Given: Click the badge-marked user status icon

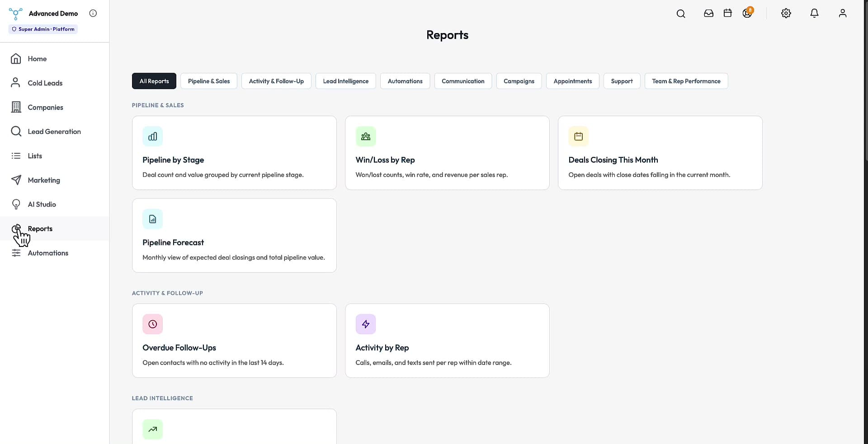Looking at the screenshot, I should (x=747, y=13).
